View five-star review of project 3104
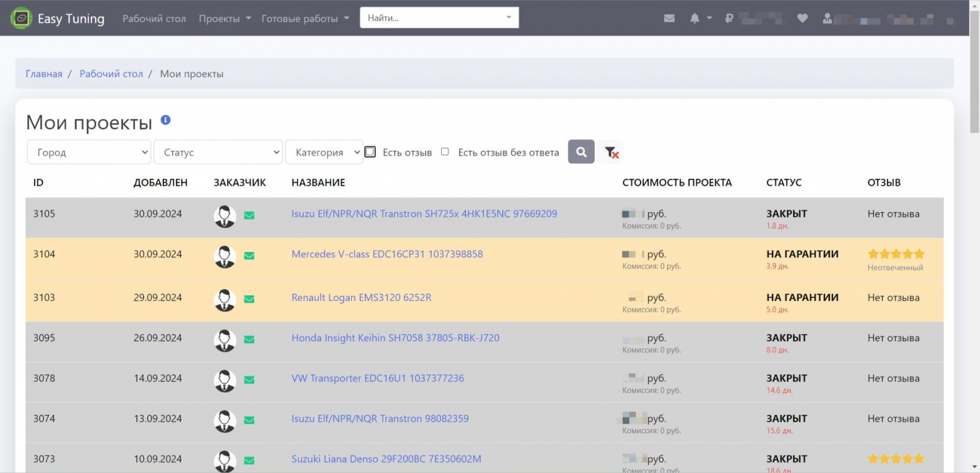Screen dimensions: 980x473 tap(896, 254)
